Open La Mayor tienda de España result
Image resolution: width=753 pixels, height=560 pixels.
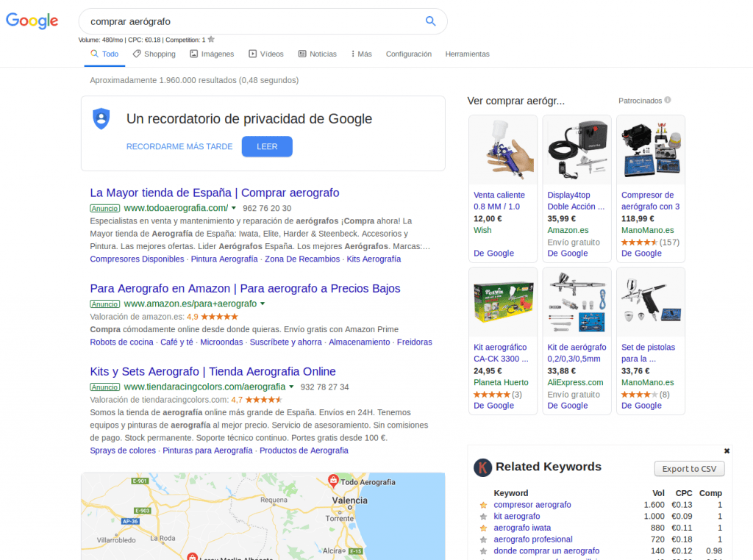pyautogui.click(x=214, y=193)
